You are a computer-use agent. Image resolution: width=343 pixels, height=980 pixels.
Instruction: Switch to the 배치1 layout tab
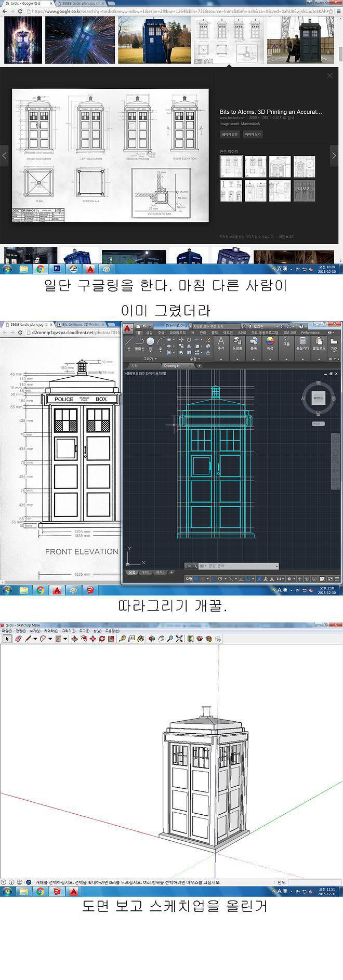pyautogui.click(x=145, y=572)
